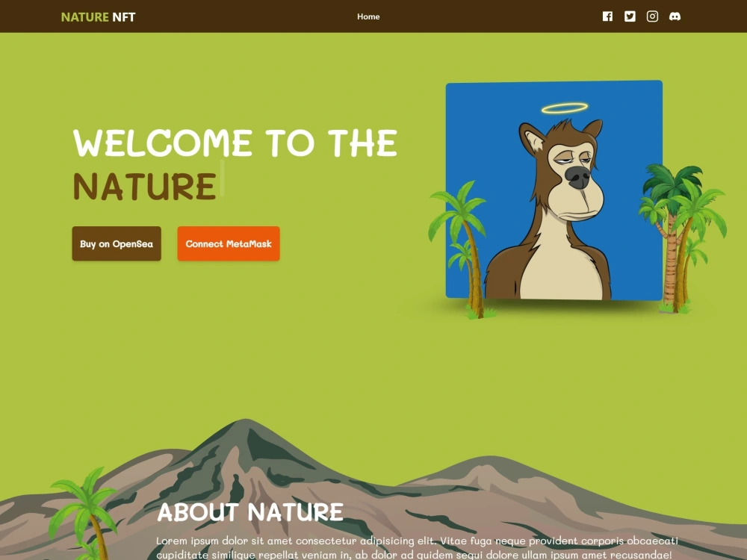Open the Facebook social link icon
This screenshot has width=747, height=560.
pyautogui.click(x=607, y=16)
